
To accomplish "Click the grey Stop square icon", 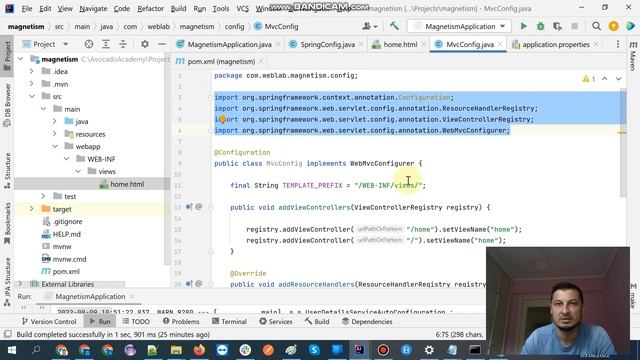I will [x=575, y=26].
